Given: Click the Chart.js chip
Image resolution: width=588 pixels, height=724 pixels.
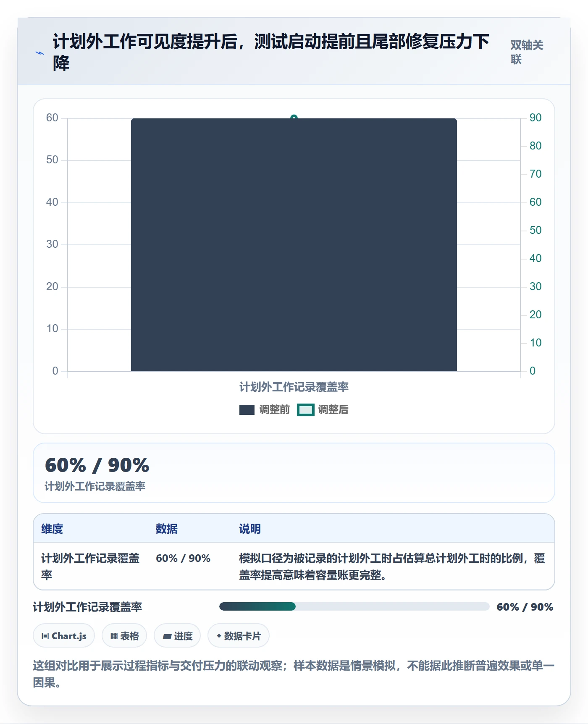Looking at the screenshot, I should [x=64, y=636].
